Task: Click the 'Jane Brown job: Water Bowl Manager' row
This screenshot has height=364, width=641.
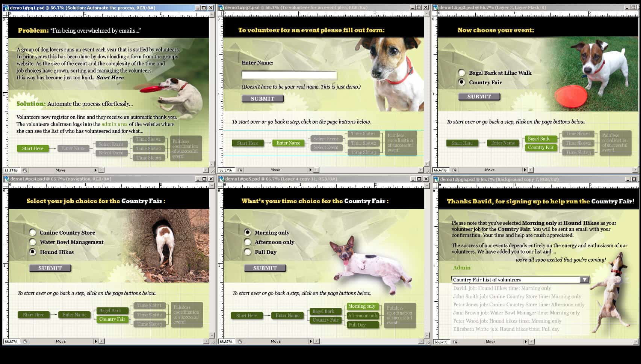Action: click(x=516, y=313)
